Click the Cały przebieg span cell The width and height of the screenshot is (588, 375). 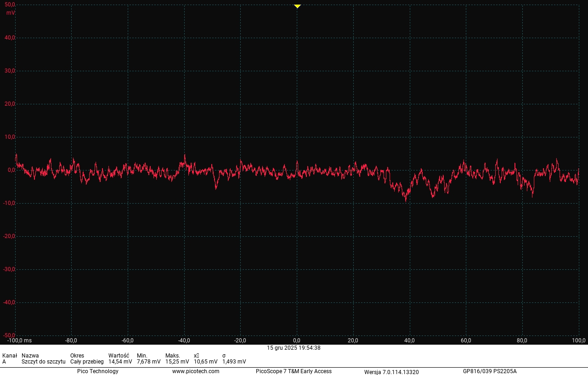87,362
